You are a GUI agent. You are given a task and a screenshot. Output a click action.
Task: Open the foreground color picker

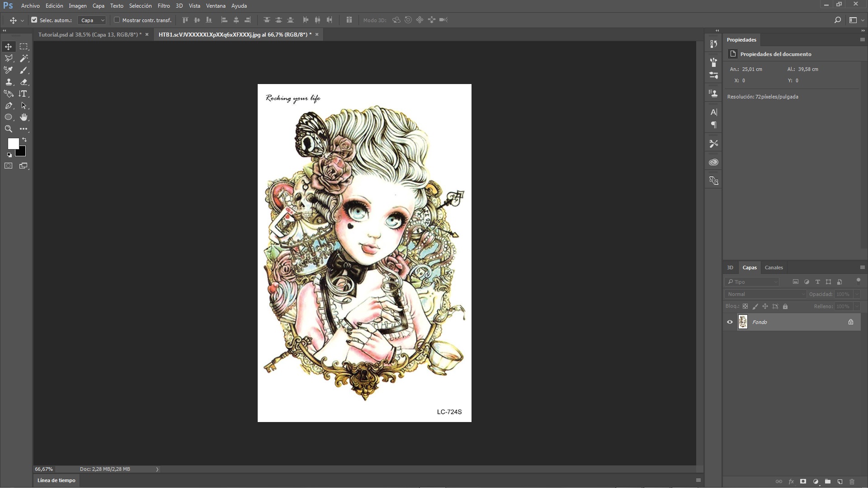(13, 143)
